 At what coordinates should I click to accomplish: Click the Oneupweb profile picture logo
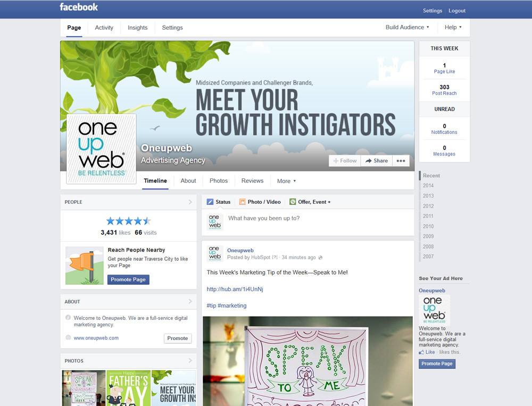pos(102,148)
